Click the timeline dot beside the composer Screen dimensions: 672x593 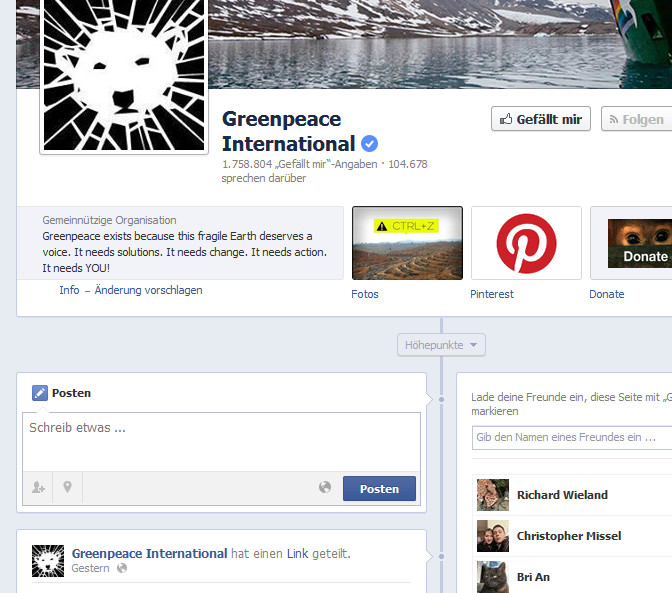[441, 399]
